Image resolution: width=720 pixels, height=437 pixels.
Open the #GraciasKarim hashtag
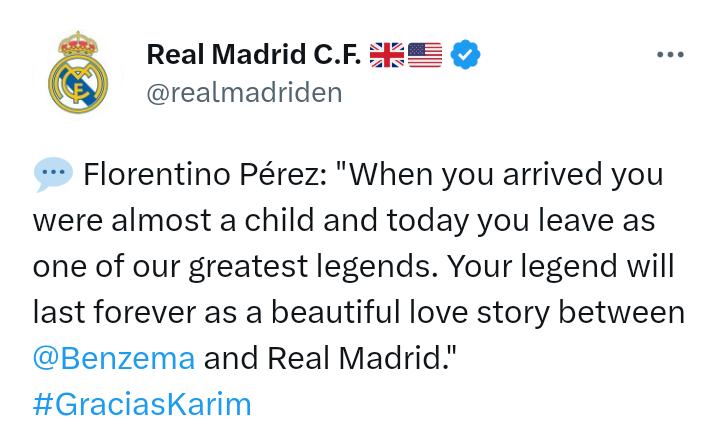(142, 404)
